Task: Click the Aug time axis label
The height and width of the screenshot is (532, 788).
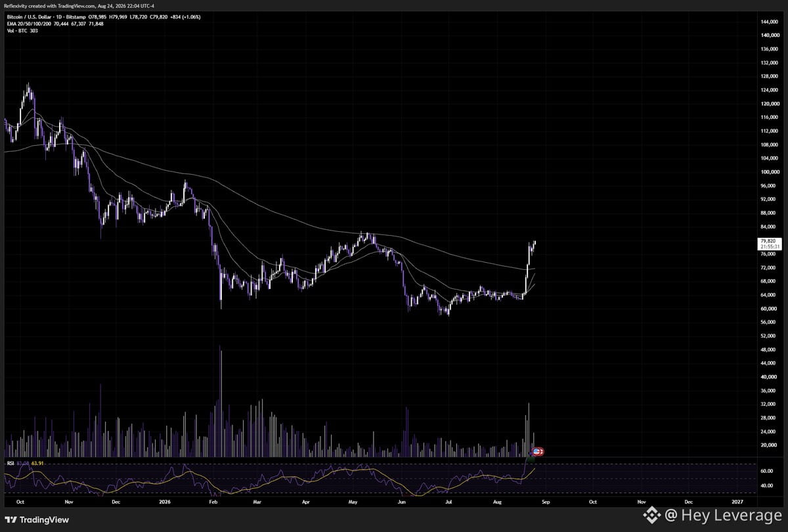Action: (x=497, y=502)
